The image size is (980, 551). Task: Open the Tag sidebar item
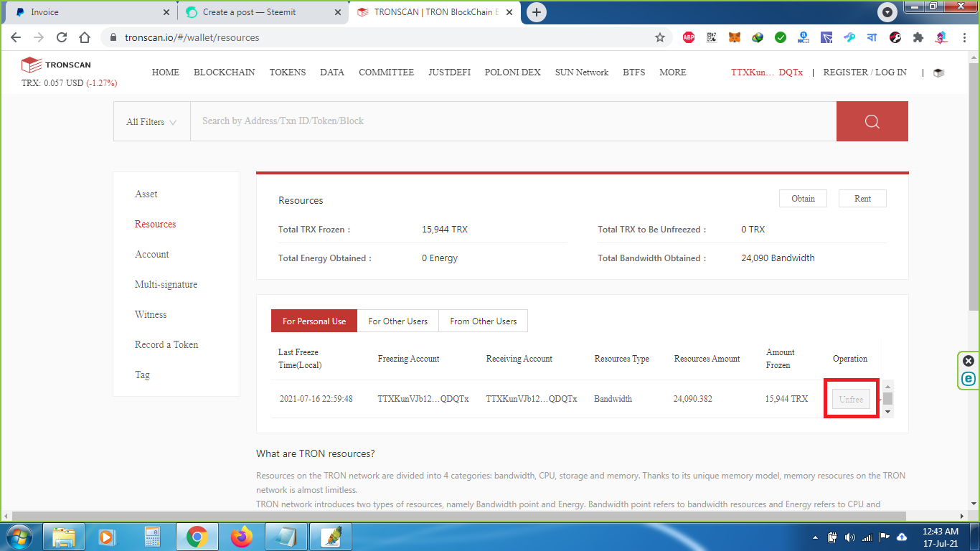[143, 375]
